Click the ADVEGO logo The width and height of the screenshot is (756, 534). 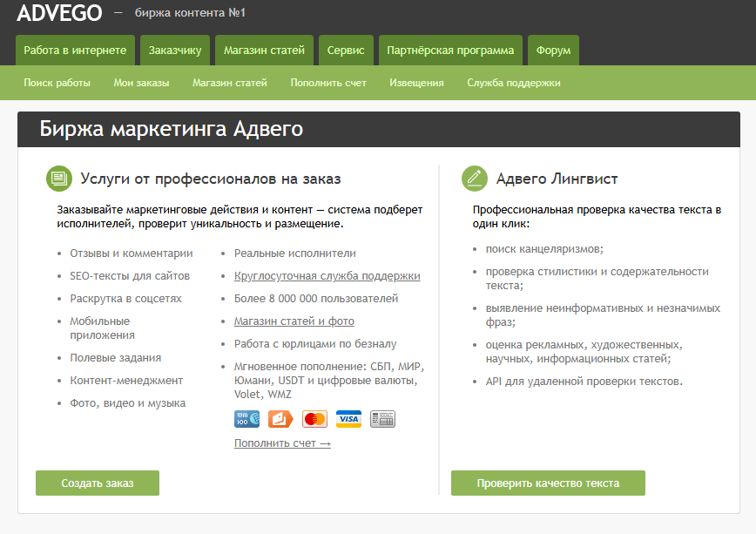[x=59, y=13]
